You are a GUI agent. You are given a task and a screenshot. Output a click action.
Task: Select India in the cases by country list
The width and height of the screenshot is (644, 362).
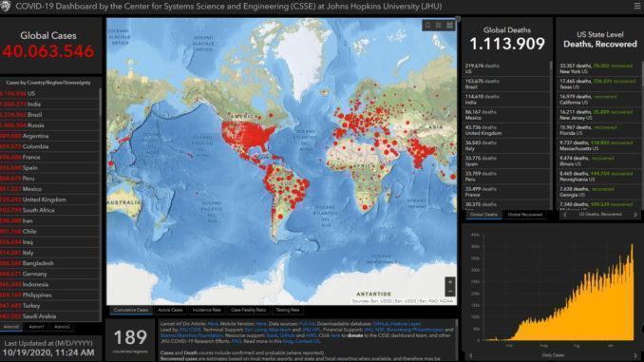49,105
